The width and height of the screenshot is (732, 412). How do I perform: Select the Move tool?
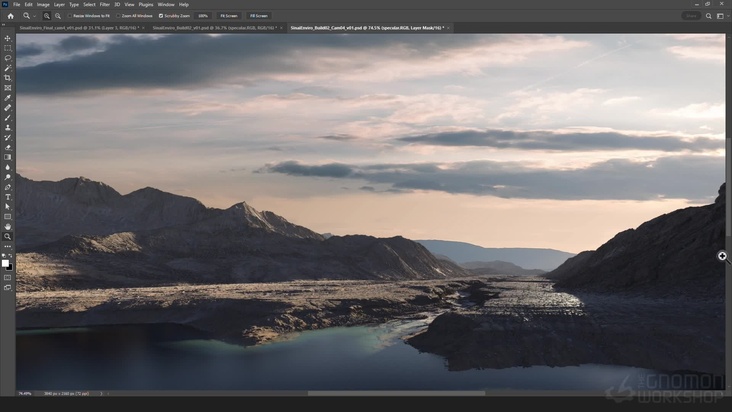point(7,38)
